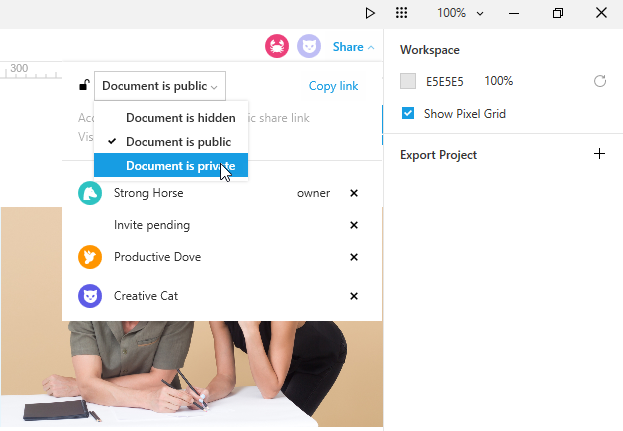Start the prototype preview play button
Image resolution: width=623 pixels, height=431 pixels.
point(370,13)
